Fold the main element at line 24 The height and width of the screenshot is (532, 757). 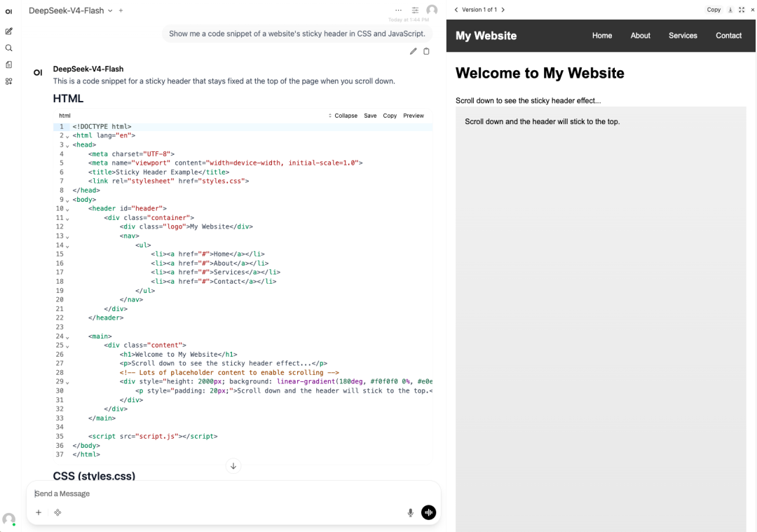(67, 337)
